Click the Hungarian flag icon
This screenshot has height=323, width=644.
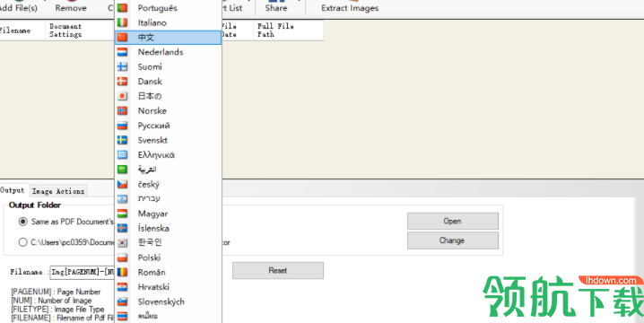point(122,214)
